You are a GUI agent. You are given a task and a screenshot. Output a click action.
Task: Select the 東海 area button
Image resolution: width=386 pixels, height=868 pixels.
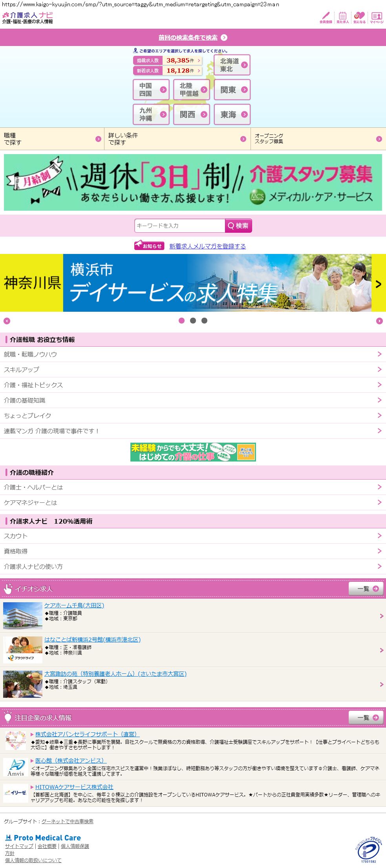[x=232, y=114]
